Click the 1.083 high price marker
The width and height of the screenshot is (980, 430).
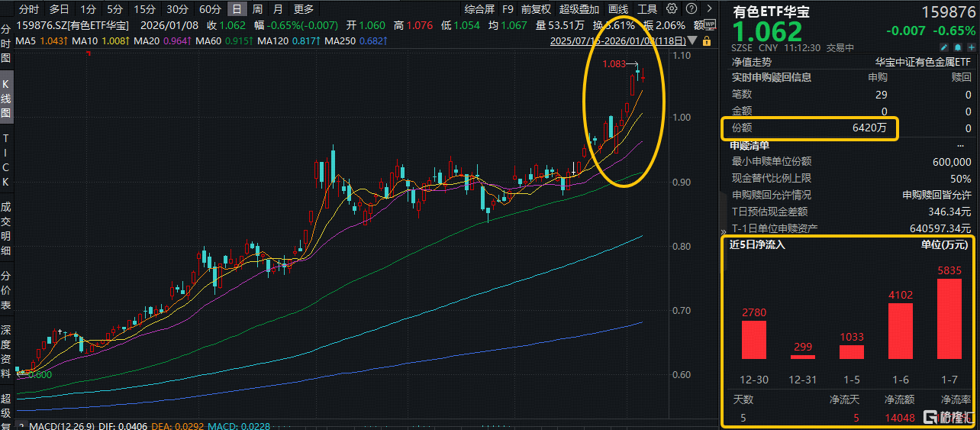pyautogui.click(x=614, y=64)
